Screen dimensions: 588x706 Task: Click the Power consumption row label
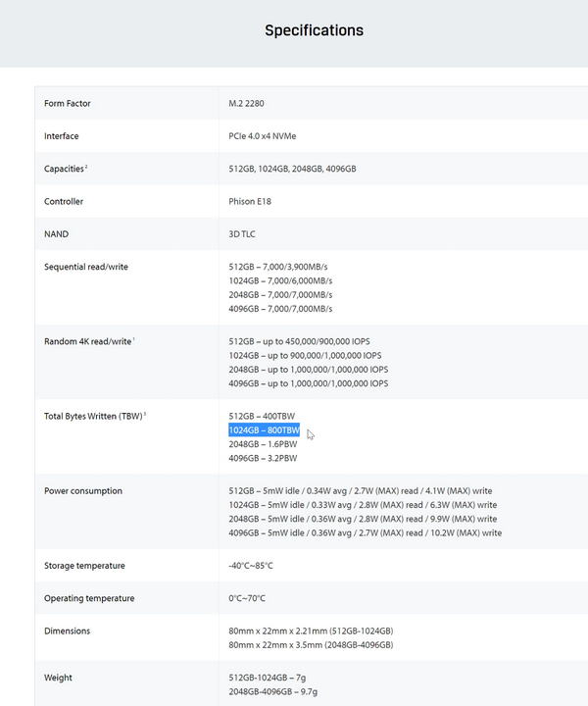tap(83, 490)
